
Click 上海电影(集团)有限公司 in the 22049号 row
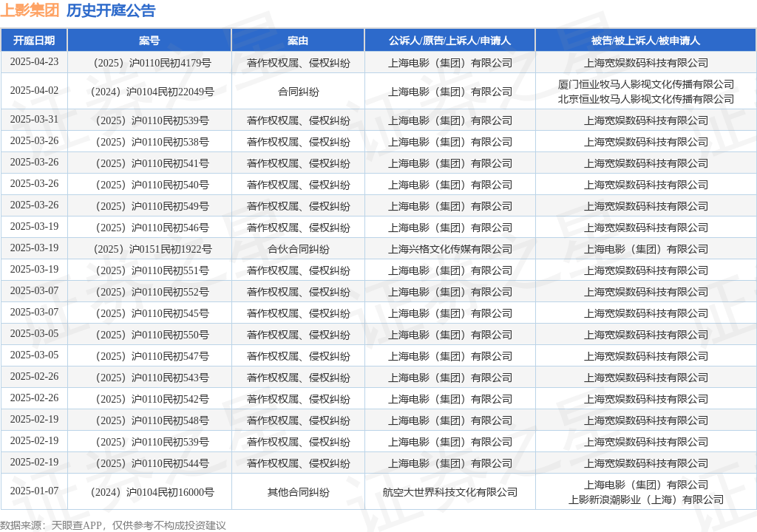[x=450, y=92]
